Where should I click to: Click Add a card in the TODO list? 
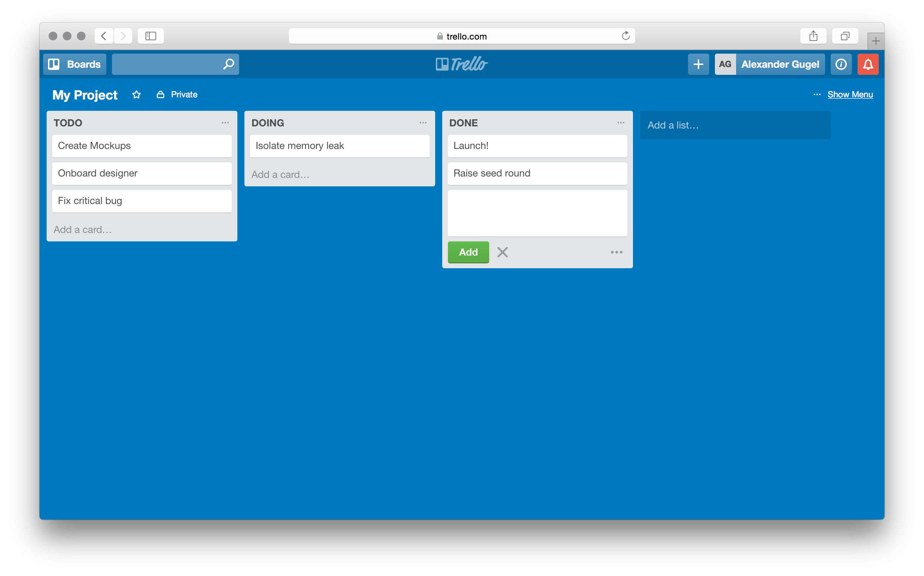82,229
